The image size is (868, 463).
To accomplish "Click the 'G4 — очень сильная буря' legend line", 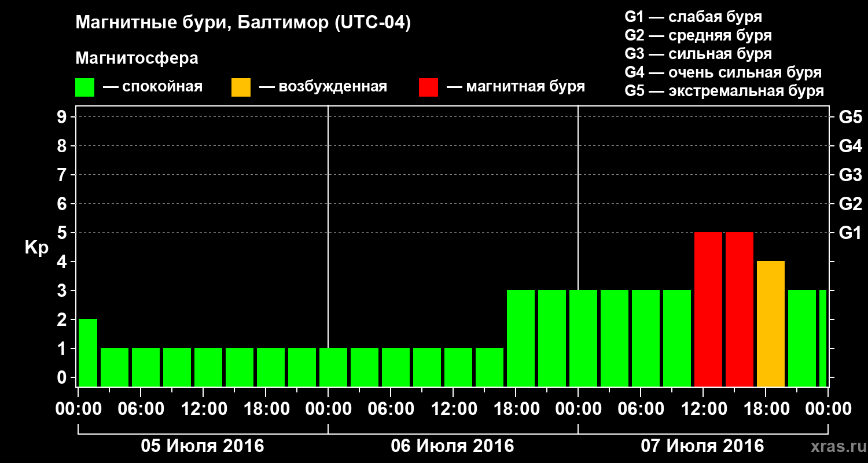I will coord(723,72).
